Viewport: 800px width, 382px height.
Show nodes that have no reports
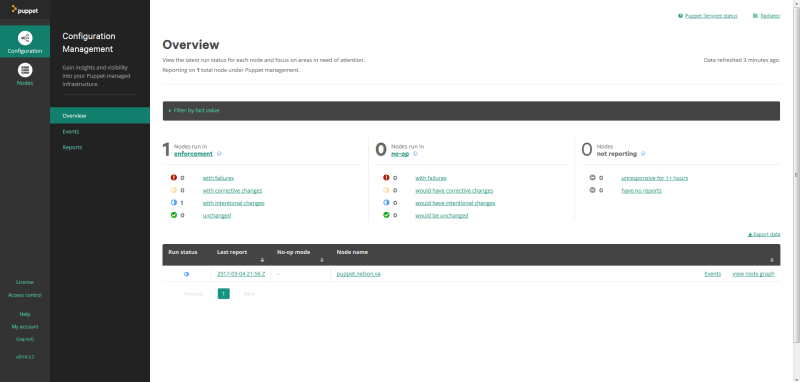[x=641, y=190]
